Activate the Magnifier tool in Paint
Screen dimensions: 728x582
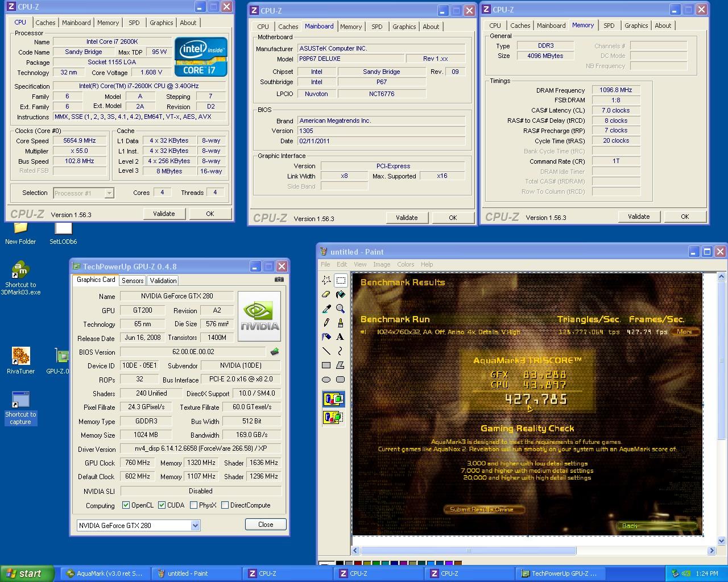pos(340,309)
